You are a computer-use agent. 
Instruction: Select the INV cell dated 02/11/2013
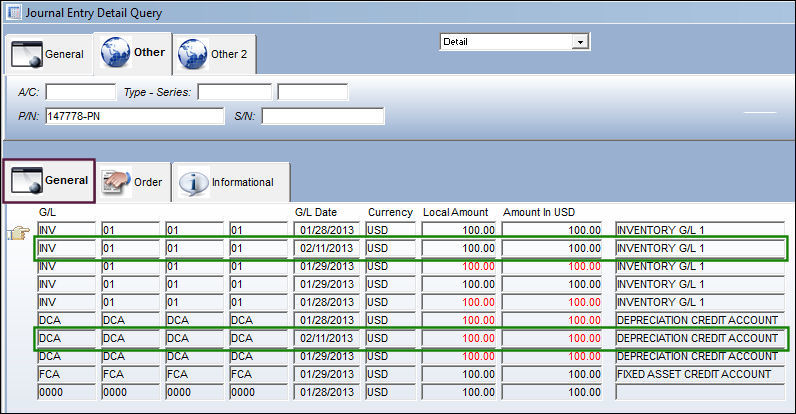coord(66,248)
